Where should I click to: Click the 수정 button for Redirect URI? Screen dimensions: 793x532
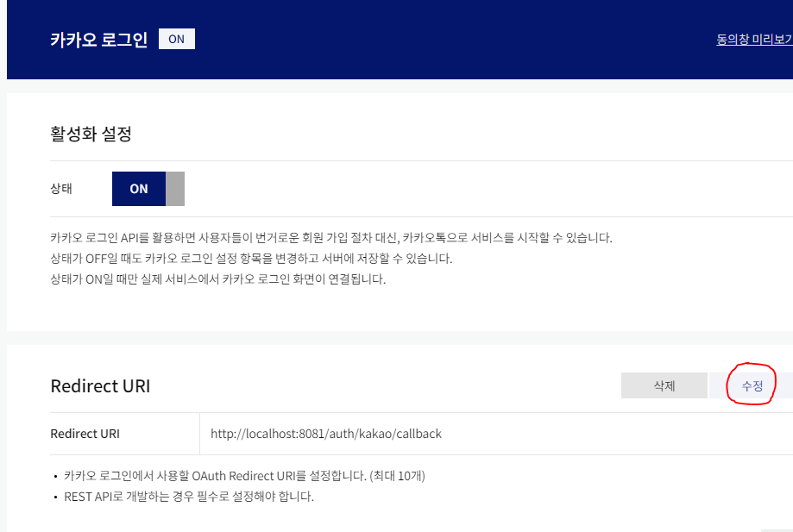pyautogui.click(x=752, y=385)
